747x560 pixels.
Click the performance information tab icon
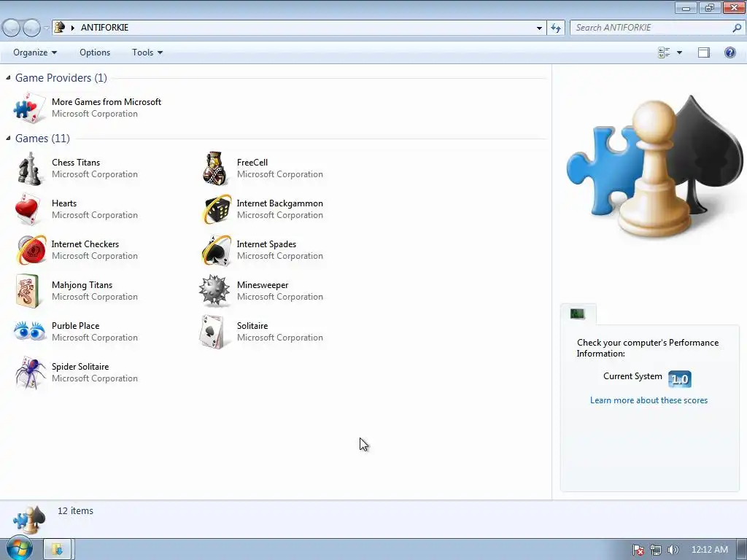click(578, 314)
